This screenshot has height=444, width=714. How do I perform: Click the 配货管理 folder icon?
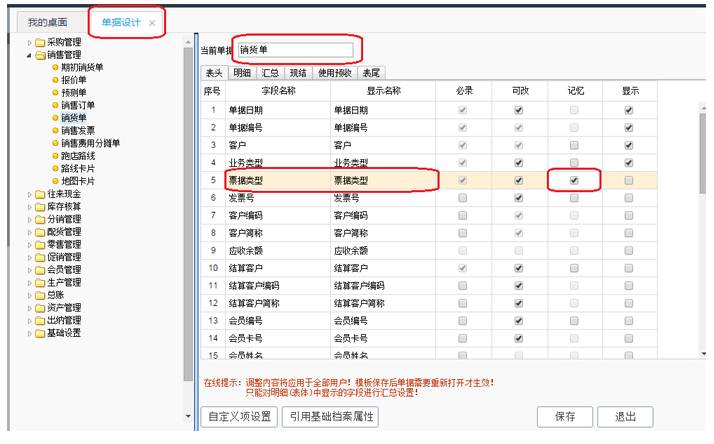[40, 232]
